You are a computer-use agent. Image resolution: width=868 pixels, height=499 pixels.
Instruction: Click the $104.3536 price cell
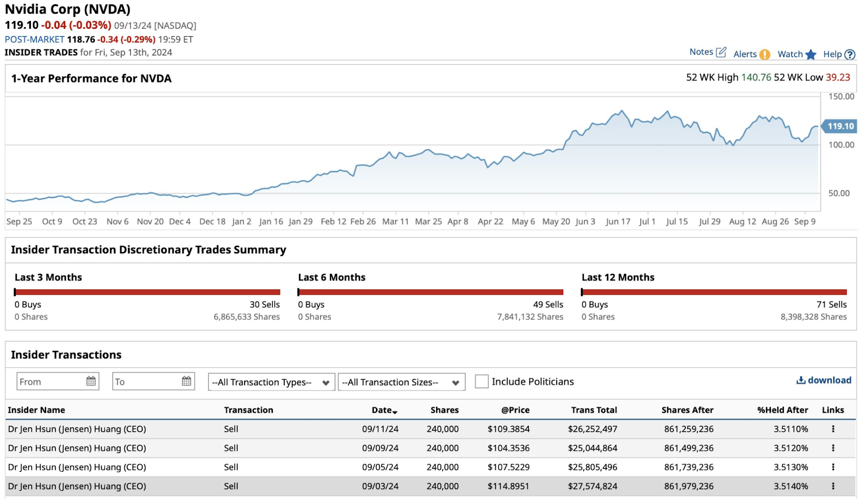coord(509,448)
